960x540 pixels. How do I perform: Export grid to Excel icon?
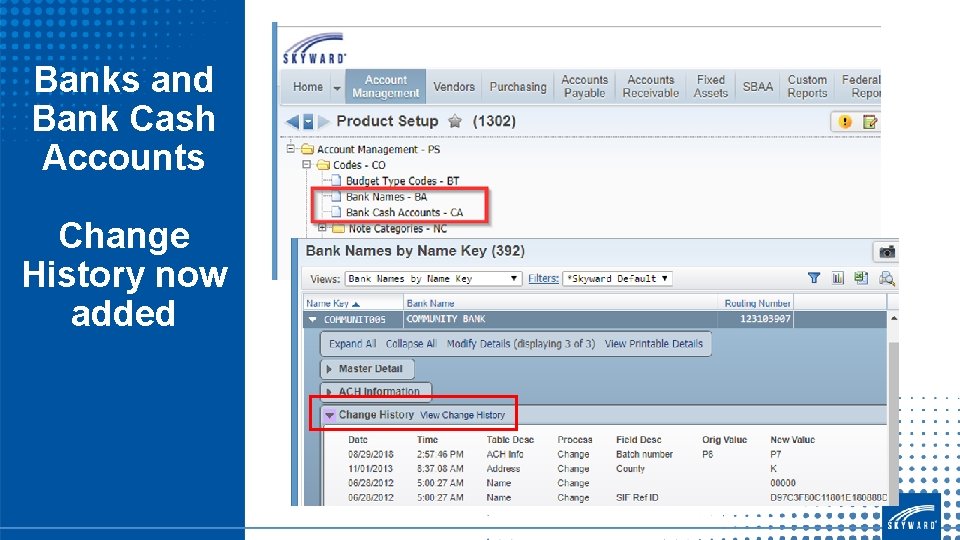(861, 278)
